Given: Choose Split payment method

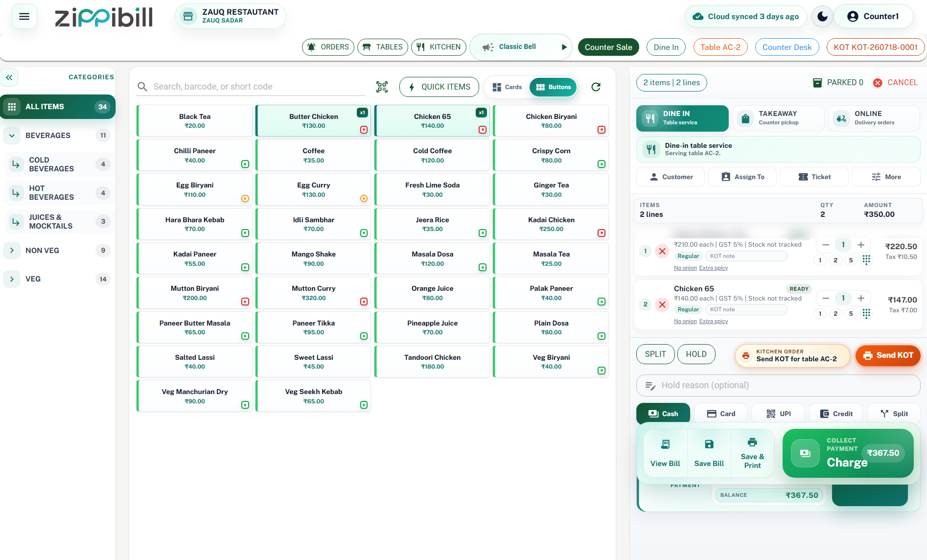Looking at the screenshot, I should (894, 414).
